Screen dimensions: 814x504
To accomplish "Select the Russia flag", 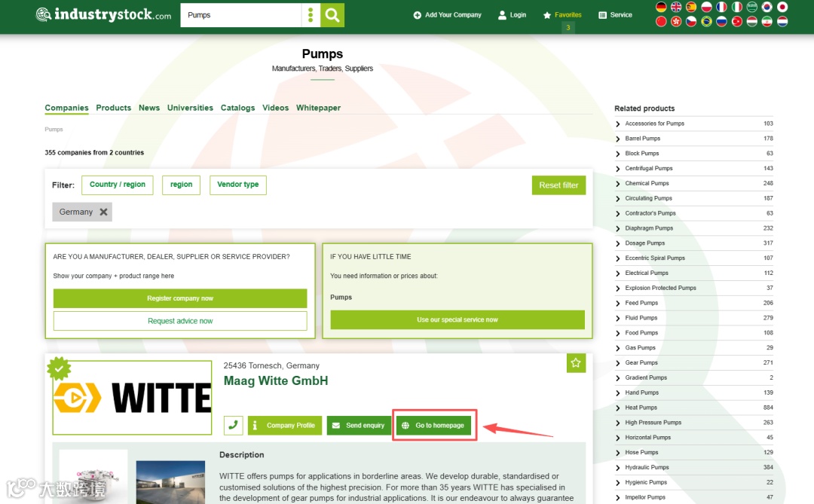I will [721, 22].
